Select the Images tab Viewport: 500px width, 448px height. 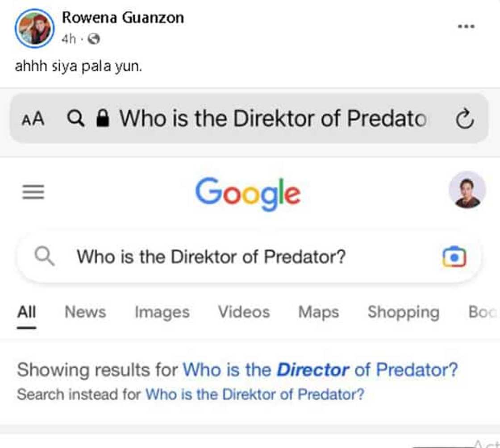[x=162, y=312]
